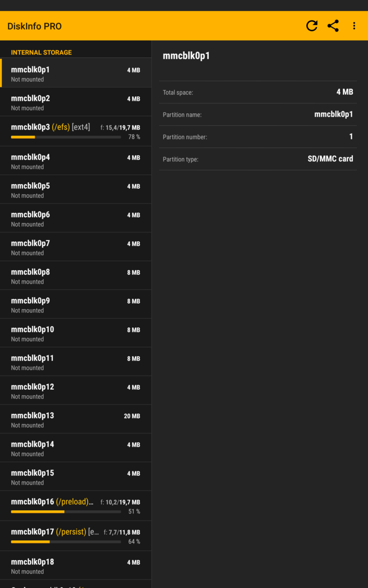Open the mmcblk0p3 /efs partition entry

pyautogui.click(x=75, y=131)
